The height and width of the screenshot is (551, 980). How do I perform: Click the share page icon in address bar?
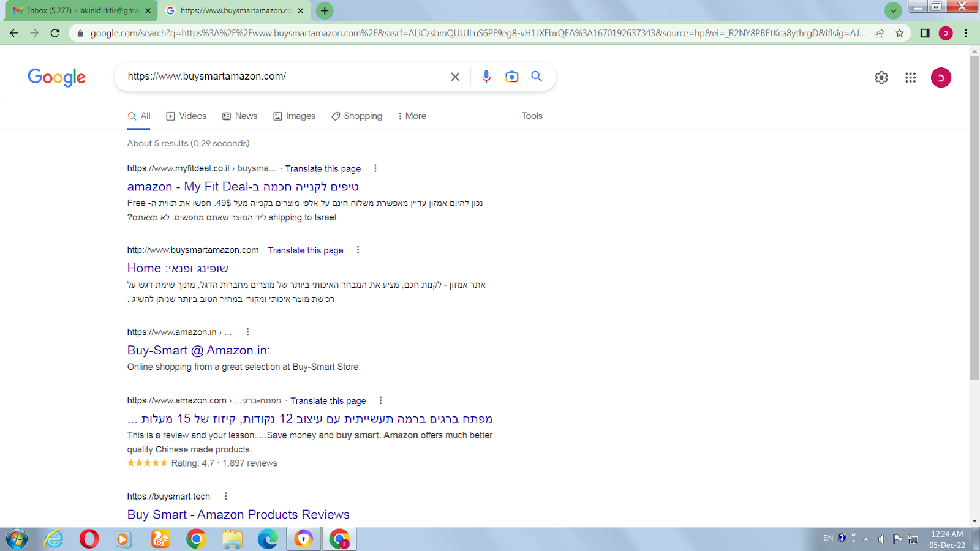coord(879,33)
